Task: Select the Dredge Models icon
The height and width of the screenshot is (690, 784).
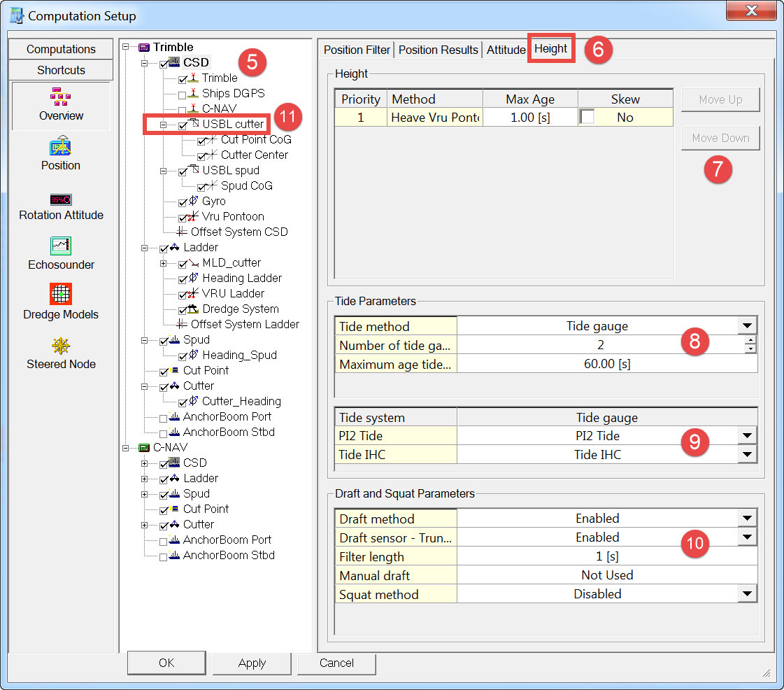Action: pos(61,295)
